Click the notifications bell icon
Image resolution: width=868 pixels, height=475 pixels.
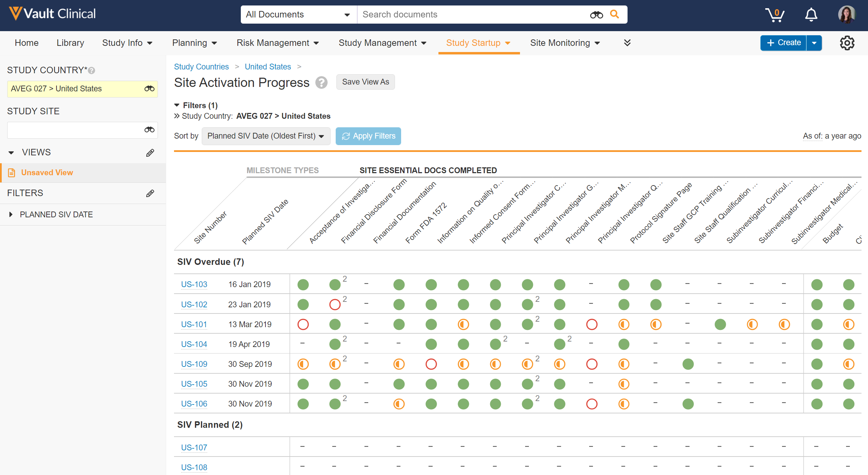[811, 15]
